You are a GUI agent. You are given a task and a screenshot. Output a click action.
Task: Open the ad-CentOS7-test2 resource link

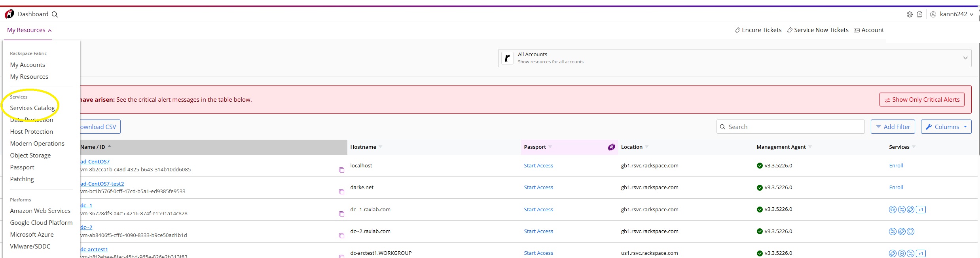(x=102, y=184)
